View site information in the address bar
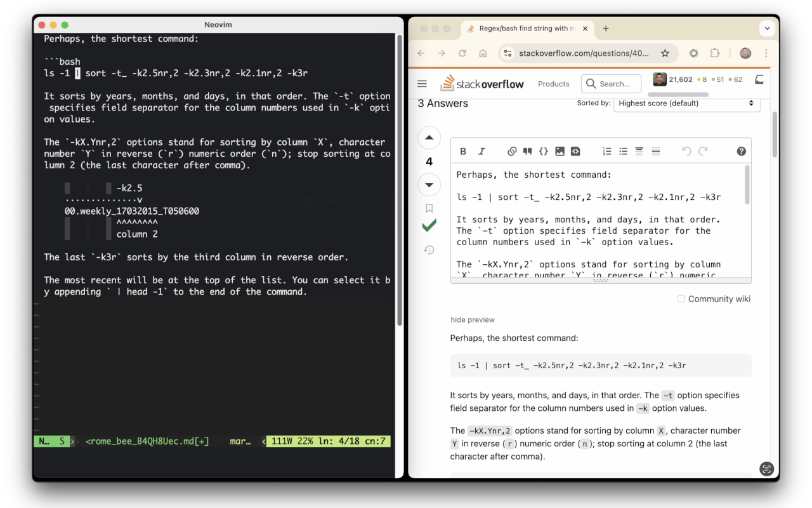 507,53
